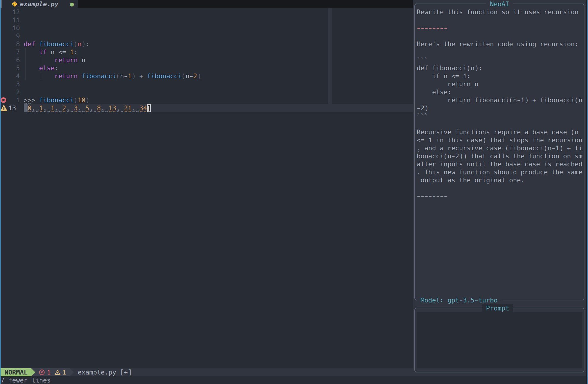Image resolution: width=588 pixels, height=384 pixels.
Task: Click the return statement on line 6
Action: click(69, 60)
